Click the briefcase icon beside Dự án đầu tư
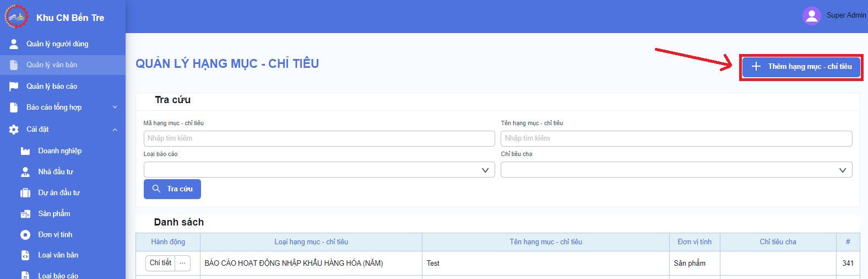Image resolution: width=868 pixels, height=279 pixels. pos(25,193)
